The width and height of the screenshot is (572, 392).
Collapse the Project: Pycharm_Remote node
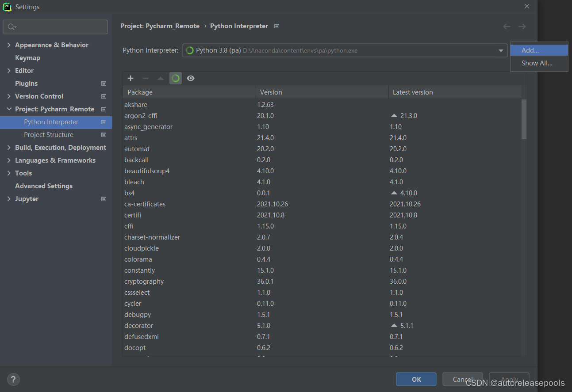click(9, 109)
